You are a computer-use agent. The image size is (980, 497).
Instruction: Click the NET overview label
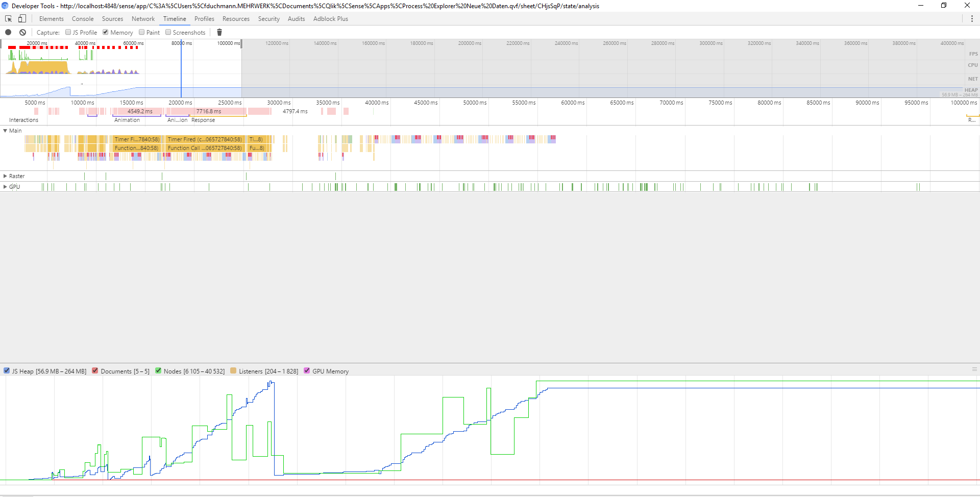[x=973, y=79]
